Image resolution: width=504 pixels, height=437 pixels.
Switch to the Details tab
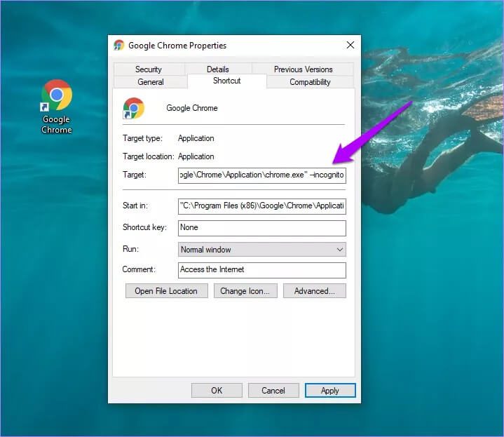(218, 69)
